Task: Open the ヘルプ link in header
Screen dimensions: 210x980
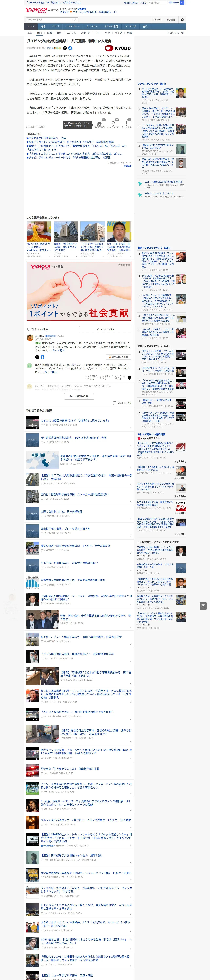Action: tap(143, 3)
